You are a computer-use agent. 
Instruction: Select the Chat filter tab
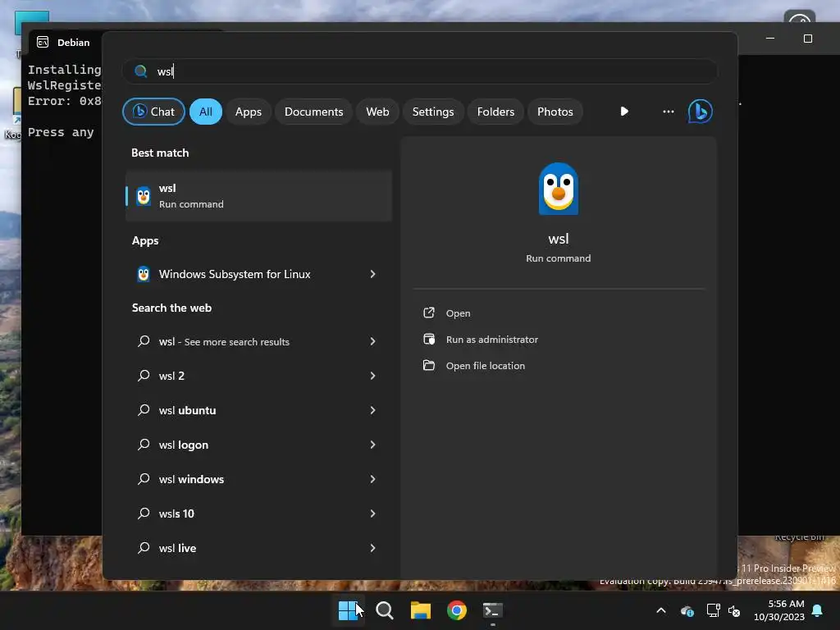click(153, 112)
